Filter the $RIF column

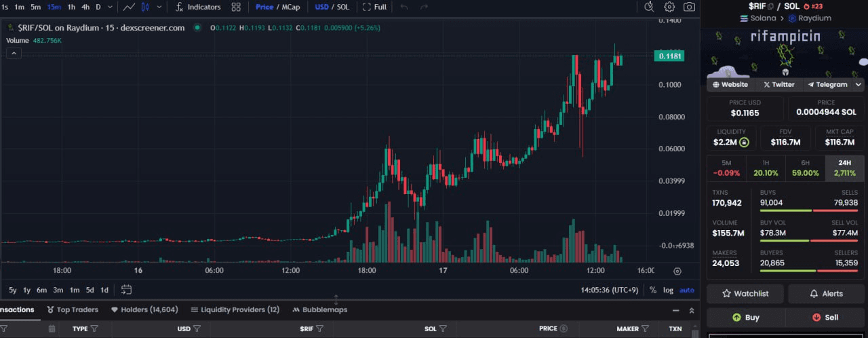tap(320, 328)
